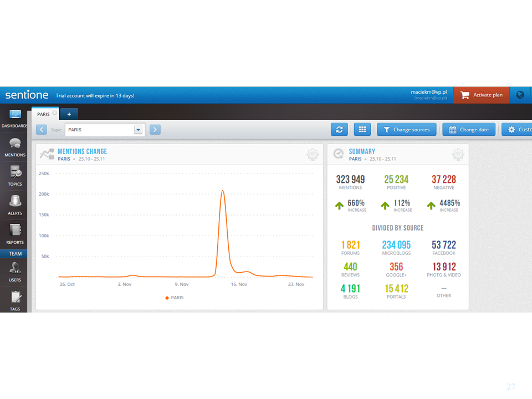
Task: Click the 4485% increase indicator
Action: 443,205
